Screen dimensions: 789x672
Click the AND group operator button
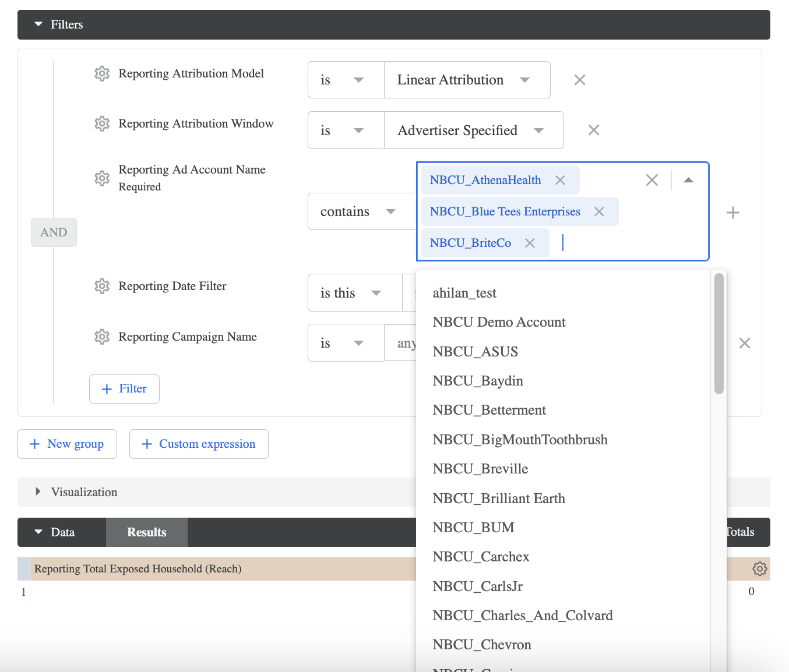tap(54, 232)
